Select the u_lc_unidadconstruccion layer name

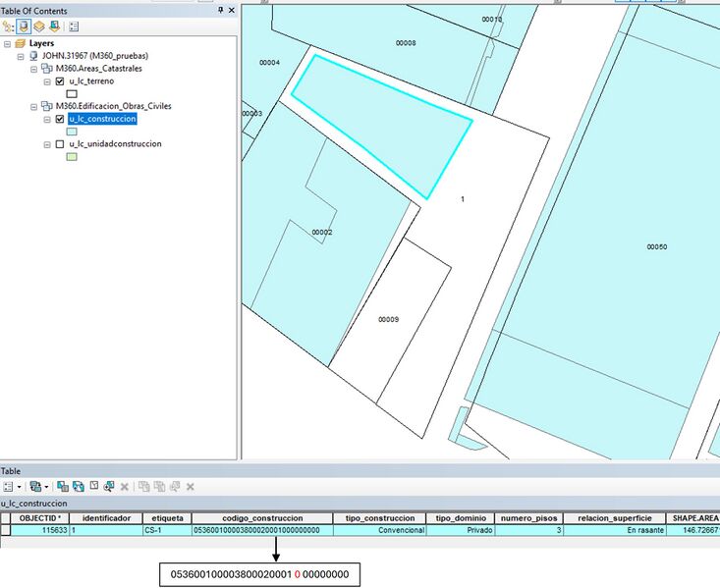[x=115, y=144]
